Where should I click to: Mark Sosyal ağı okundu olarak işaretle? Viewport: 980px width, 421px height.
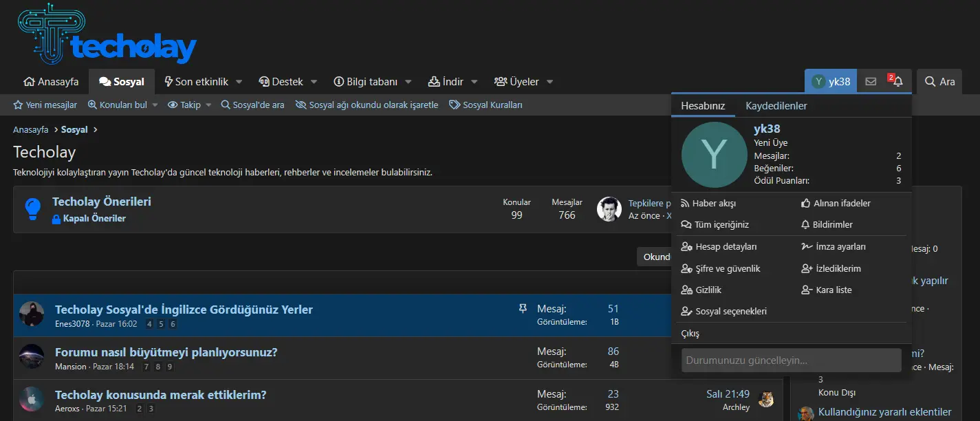(367, 105)
